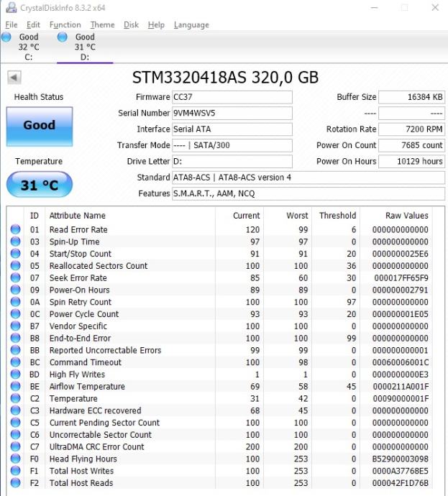This screenshot has width=448, height=496.
Task: Click the 31 °C temperature button
Action: (x=40, y=185)
